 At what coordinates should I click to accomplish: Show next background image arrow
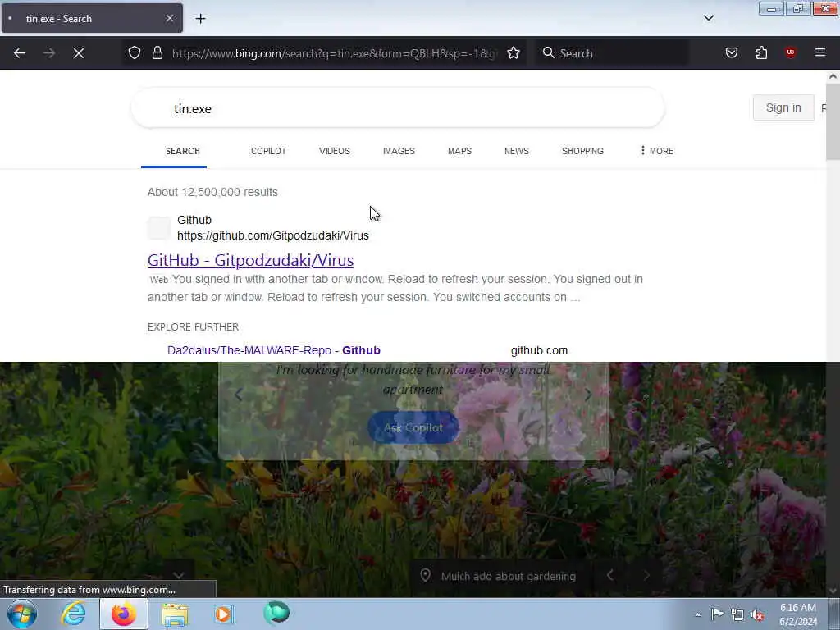coord(646,575)
